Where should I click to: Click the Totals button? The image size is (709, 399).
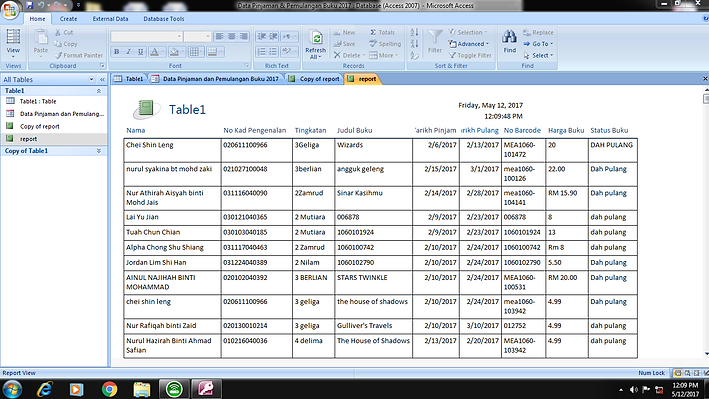click(383, 33)
